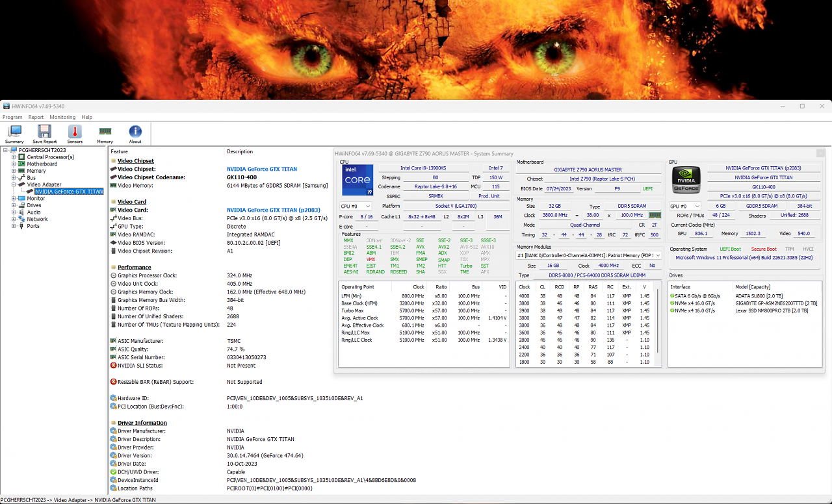Image resolution: width=832 pixels, height=504 pixels.
Task: Close the System Summary window
Action: [x=820, y=153]
